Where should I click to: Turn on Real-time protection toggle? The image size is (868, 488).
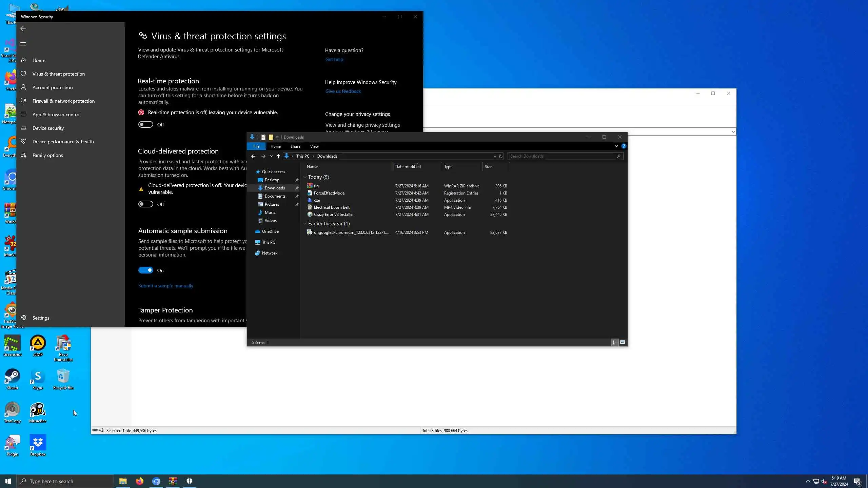click(x=146, y=125)
